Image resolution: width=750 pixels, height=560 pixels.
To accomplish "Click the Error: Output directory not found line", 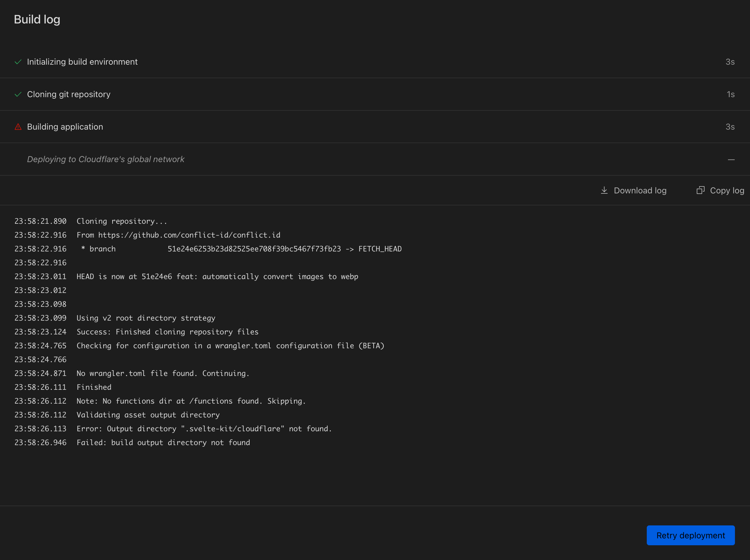I will pos(204,429).
